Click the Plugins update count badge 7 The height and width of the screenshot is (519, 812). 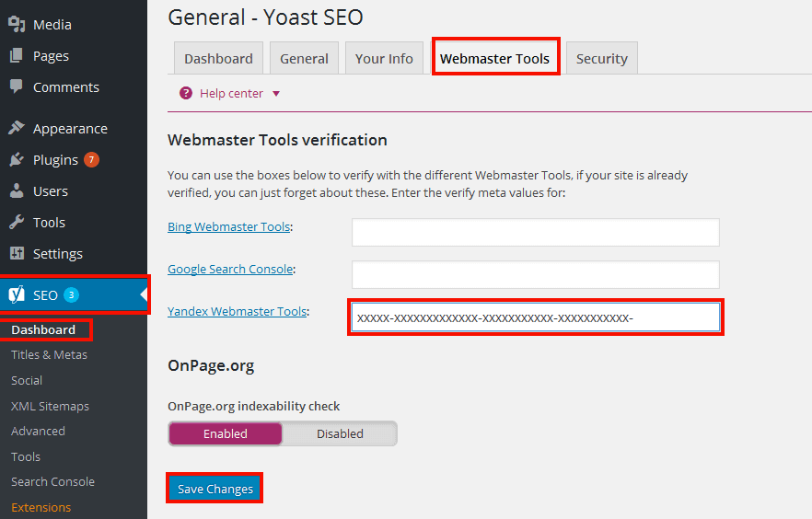pyautogui.click(x=91, y=159)
